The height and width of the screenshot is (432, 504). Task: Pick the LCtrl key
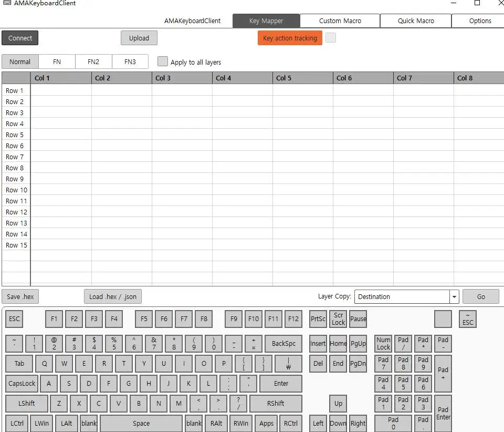(17, 423)
